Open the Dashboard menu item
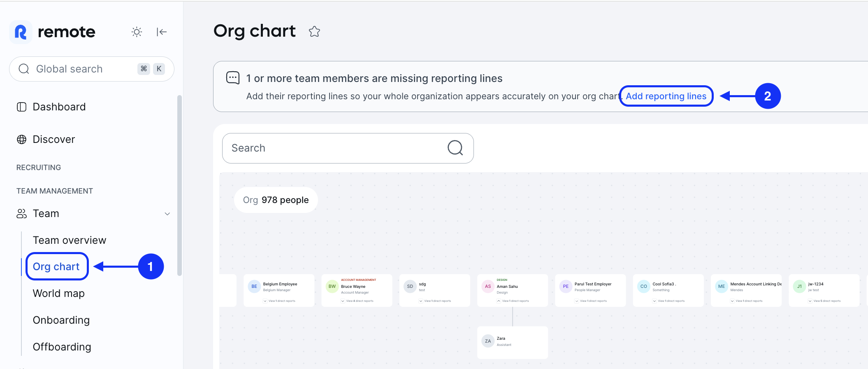Viewport: 868px width, 369px height. [59, 107]
